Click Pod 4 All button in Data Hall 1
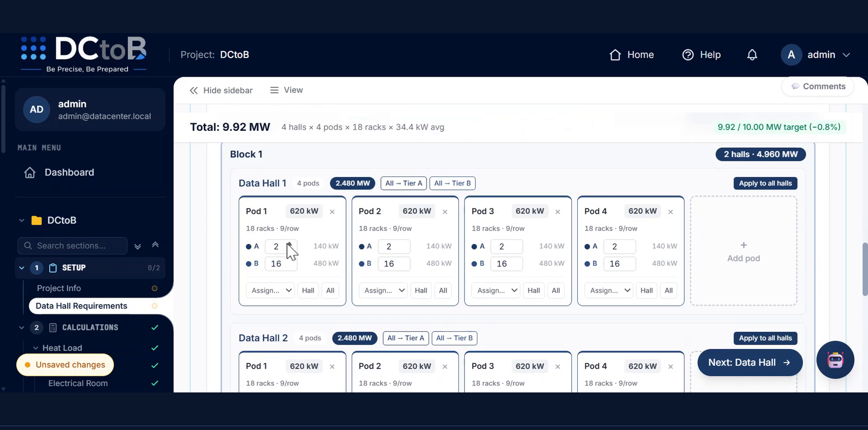 [669, 290]
